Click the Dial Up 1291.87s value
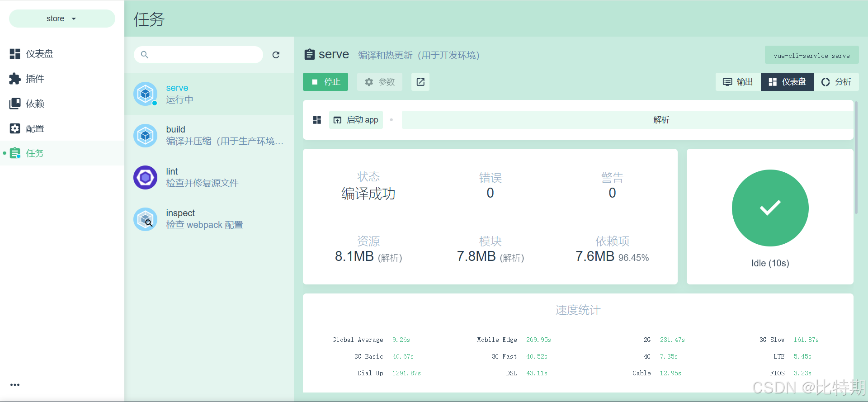Screen dimensions: 868x402 point(406,373)
